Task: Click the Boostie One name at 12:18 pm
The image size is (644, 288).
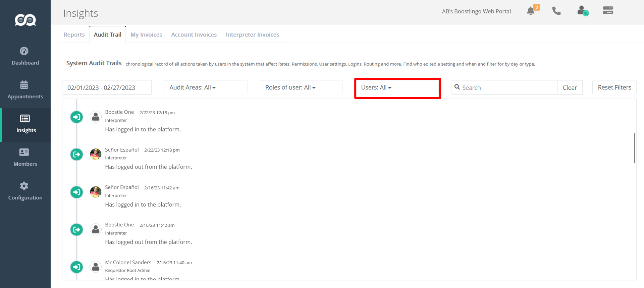Action: [119, 112]
